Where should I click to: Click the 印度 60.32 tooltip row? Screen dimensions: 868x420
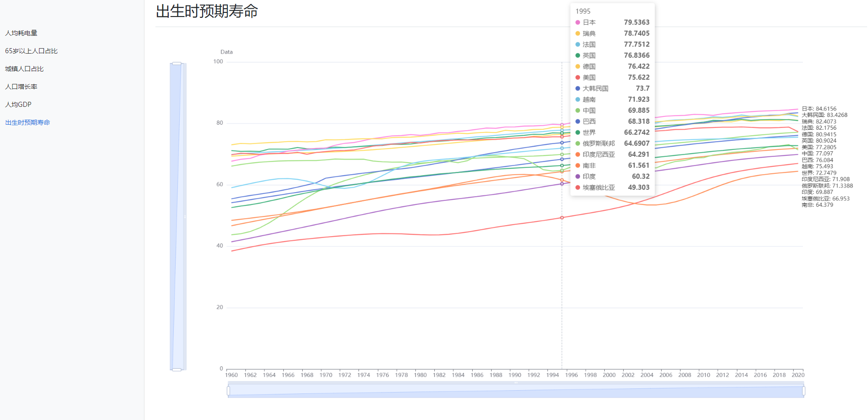coord(613,177)
